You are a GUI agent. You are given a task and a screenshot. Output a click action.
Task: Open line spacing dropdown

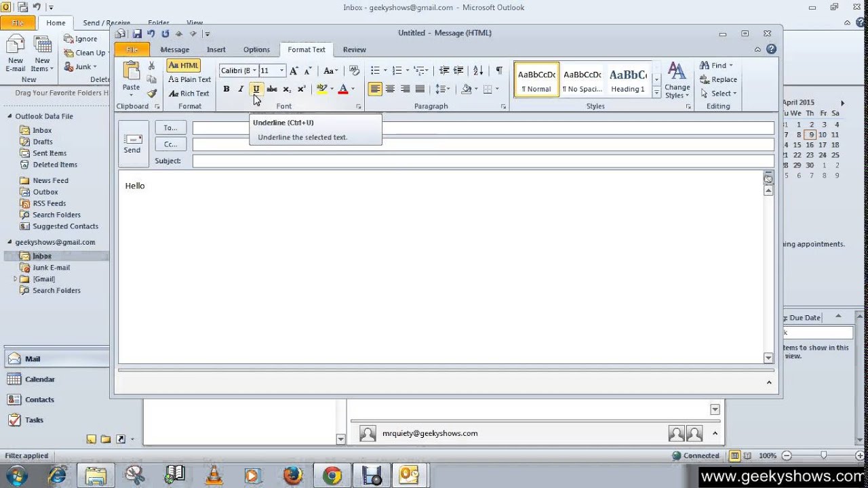click(442, 89)
